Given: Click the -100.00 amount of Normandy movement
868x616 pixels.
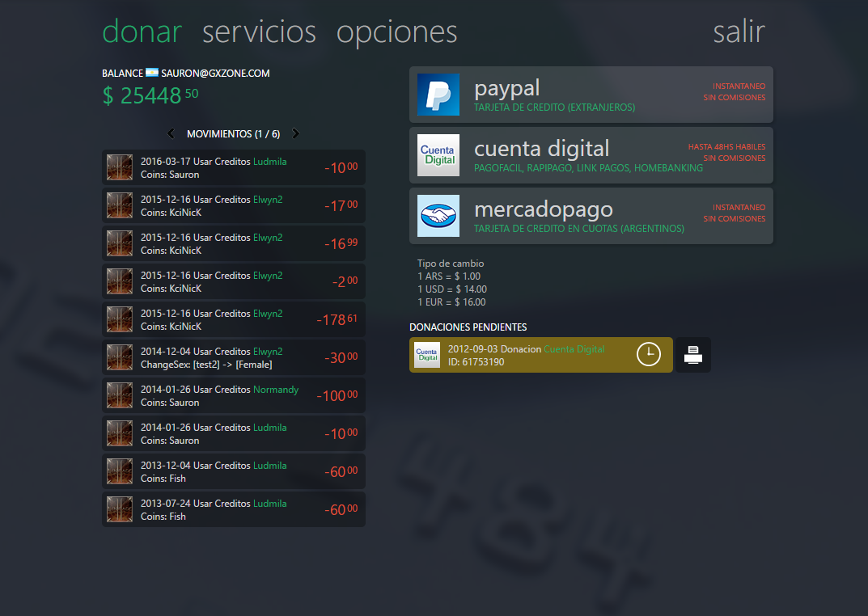Looking at the screenshot, I should [x=337, y=396].
